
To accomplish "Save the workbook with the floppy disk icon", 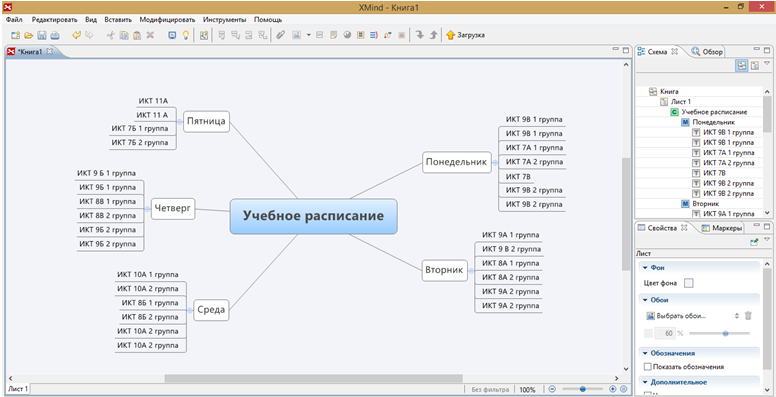I will [42, 35].
